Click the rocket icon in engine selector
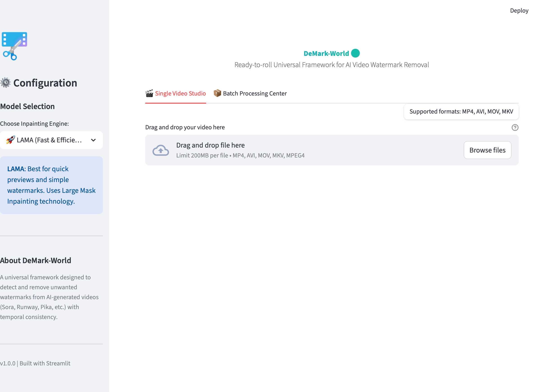The width and height of the screenshot is (539, 392). [11, 140]
